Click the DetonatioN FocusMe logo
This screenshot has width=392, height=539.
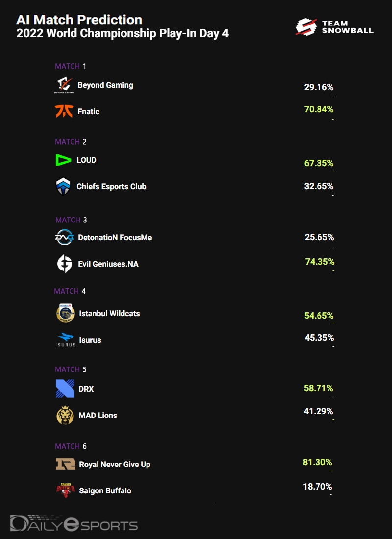pyautogui.click(x=65, y=238)
